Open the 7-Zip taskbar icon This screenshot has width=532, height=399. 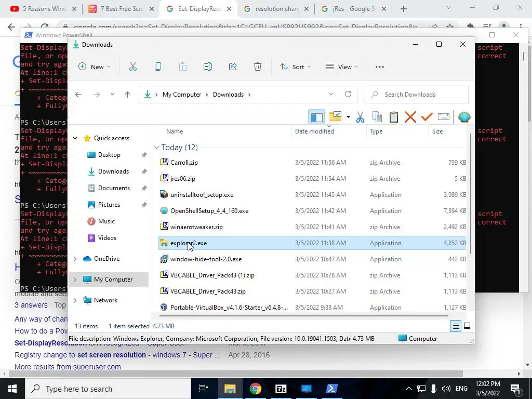281,389
